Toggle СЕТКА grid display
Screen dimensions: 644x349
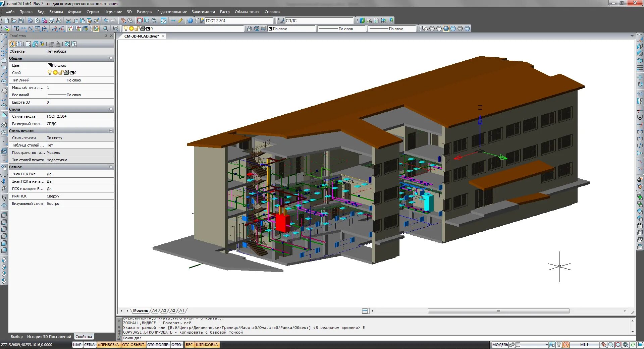[90, 345]
